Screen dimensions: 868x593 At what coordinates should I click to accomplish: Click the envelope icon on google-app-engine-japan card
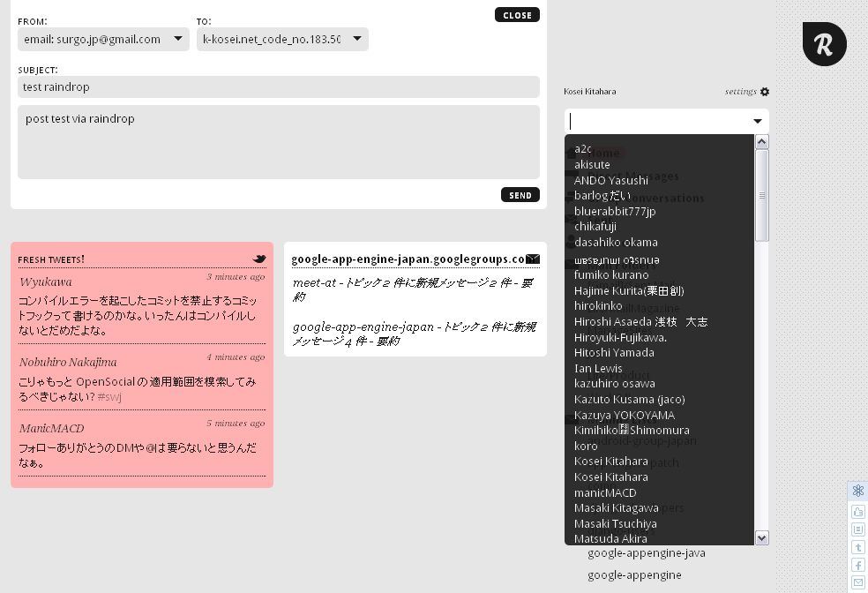[x=533, y=259]
